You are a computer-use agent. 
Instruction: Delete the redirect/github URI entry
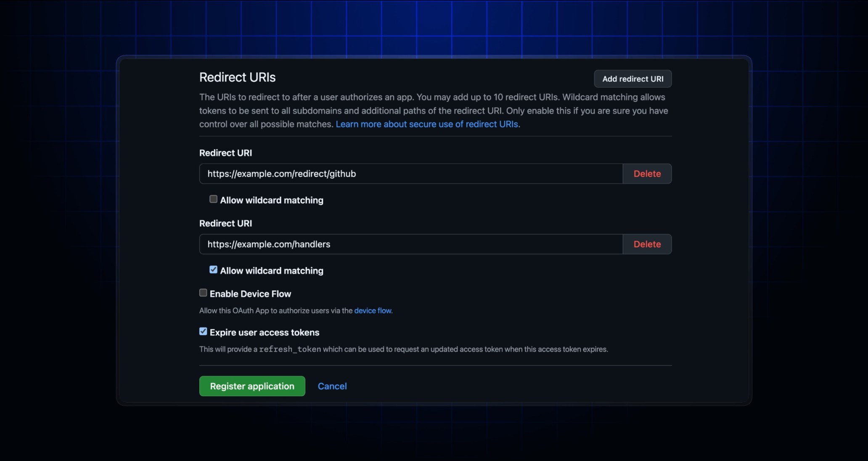click(647, 174)
